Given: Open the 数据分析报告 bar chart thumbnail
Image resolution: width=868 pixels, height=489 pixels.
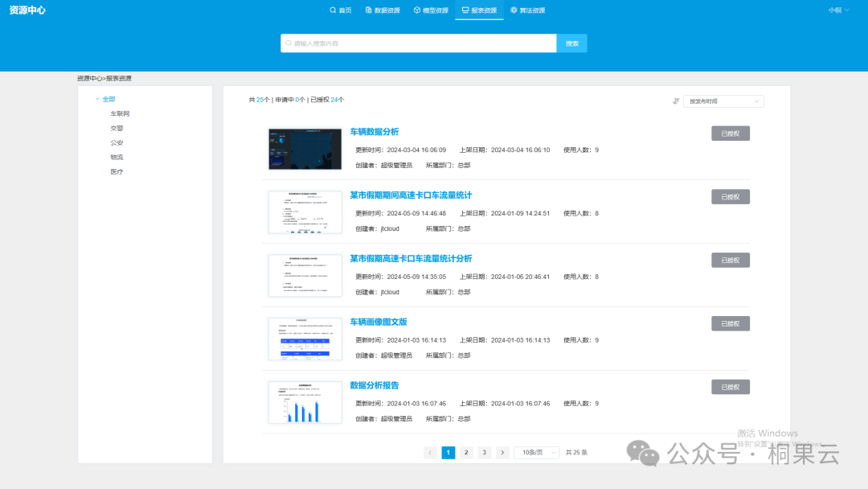Looking at the screenshot, I should pos(305,402).
